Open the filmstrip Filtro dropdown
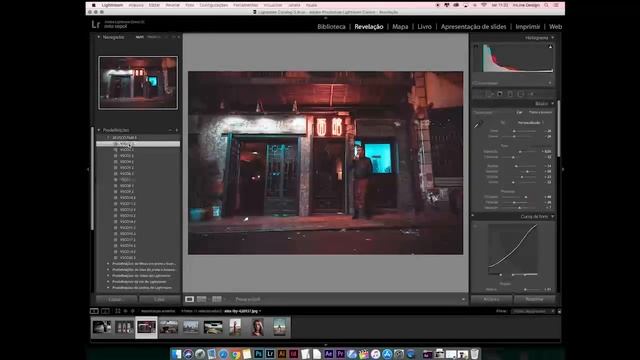 coord(533,311)
